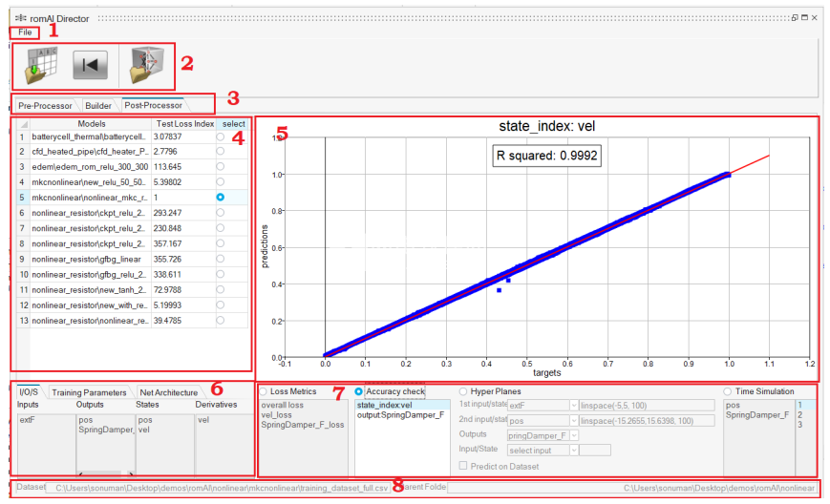Click extF in the Inputs list
Screen dimensions: 830x504
[x=27, y=420]
